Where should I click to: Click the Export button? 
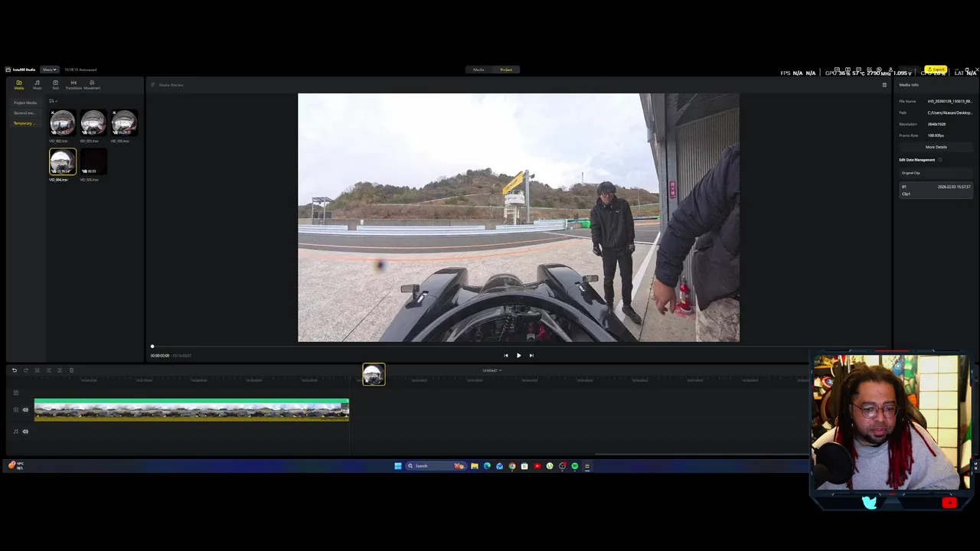coord(936,70)
